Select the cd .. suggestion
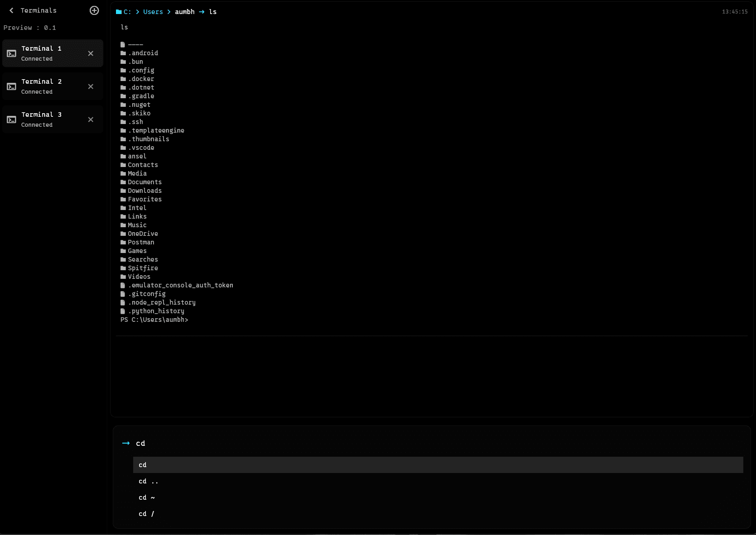 (x=148, y=481)
